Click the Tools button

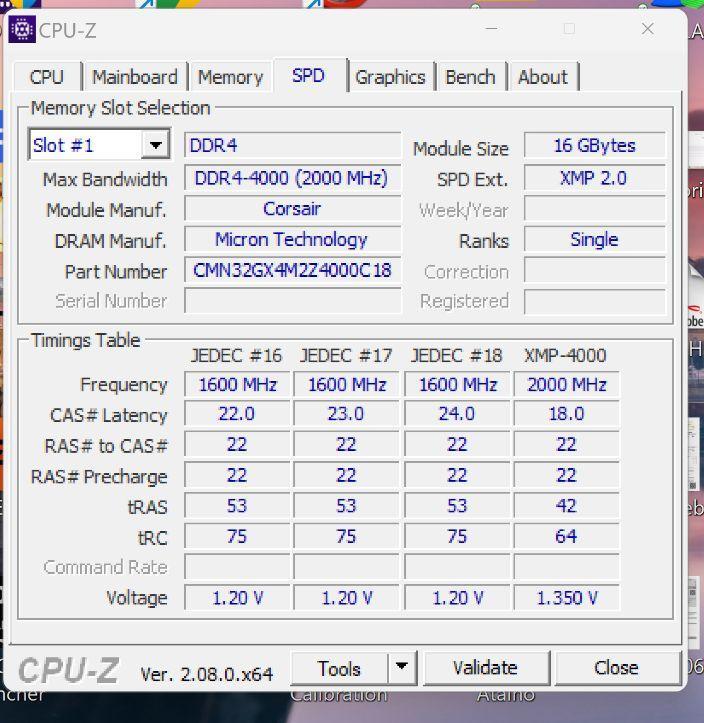pos(340,668)
